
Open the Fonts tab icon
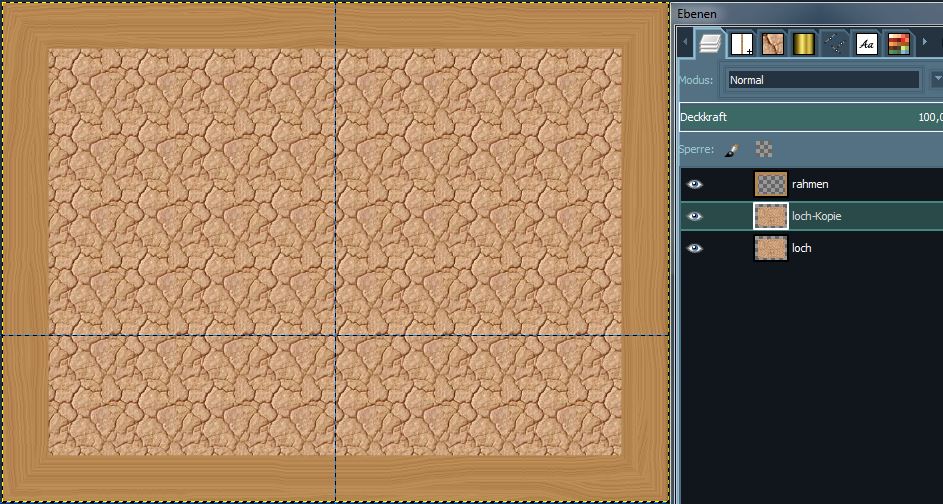[867, 44]
